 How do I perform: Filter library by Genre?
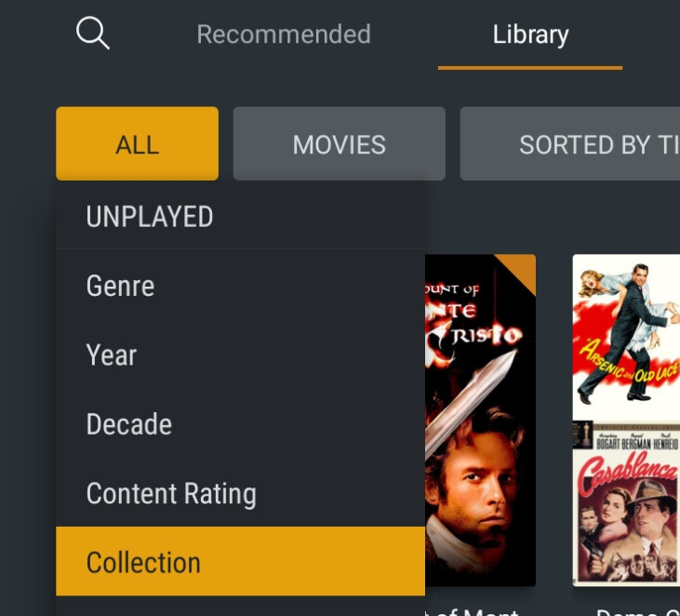click(x=240, y=286)
